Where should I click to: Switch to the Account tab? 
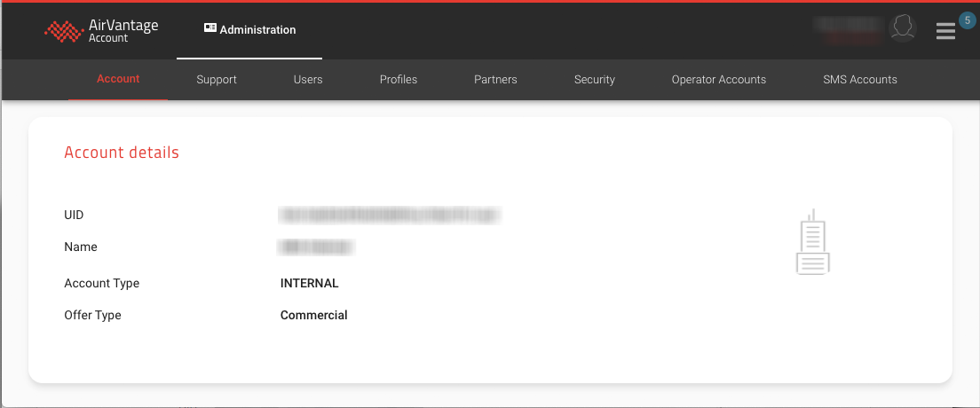(118, 79)
